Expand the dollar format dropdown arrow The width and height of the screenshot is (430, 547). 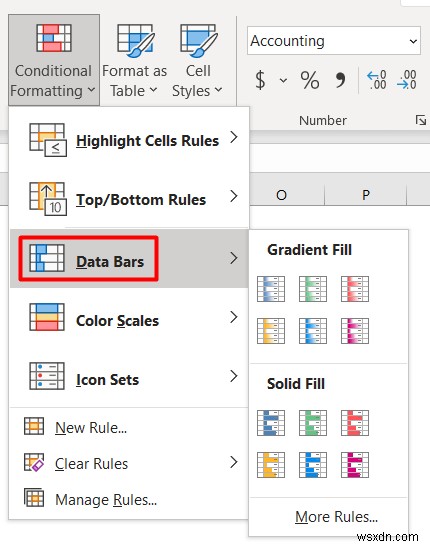283,81
